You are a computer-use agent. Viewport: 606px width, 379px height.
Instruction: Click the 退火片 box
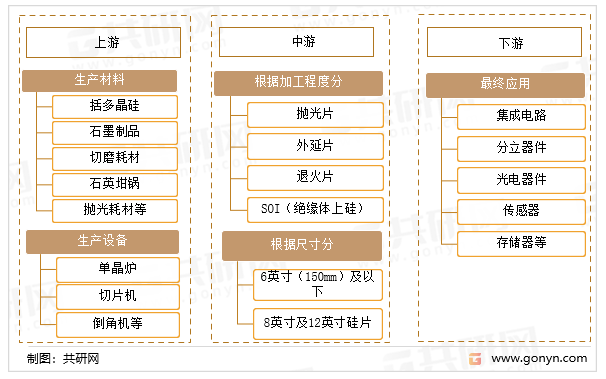click(x=315, y=178)
